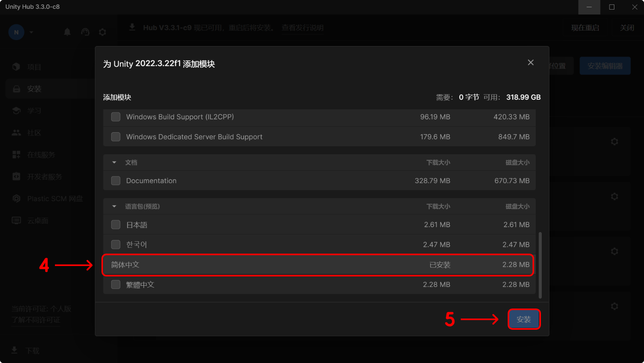Click 318.99 GB available space value

pyautogui.click(x=523, y=97)
